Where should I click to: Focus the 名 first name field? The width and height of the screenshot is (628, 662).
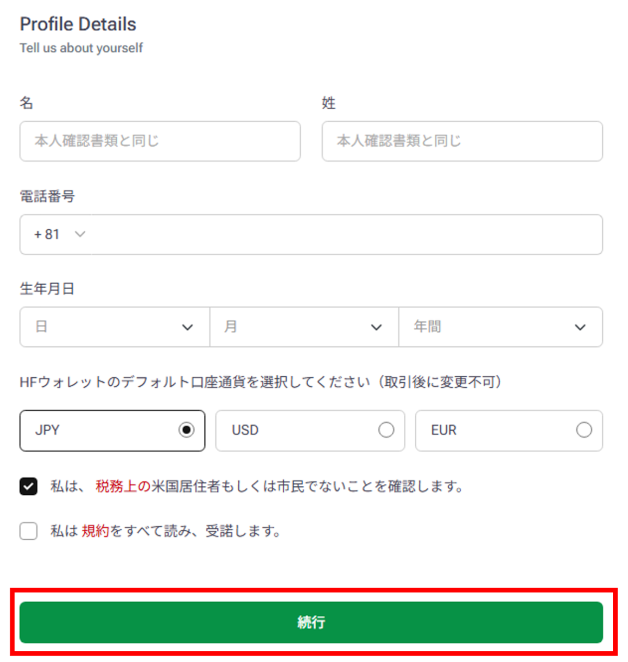pos(160,141)
